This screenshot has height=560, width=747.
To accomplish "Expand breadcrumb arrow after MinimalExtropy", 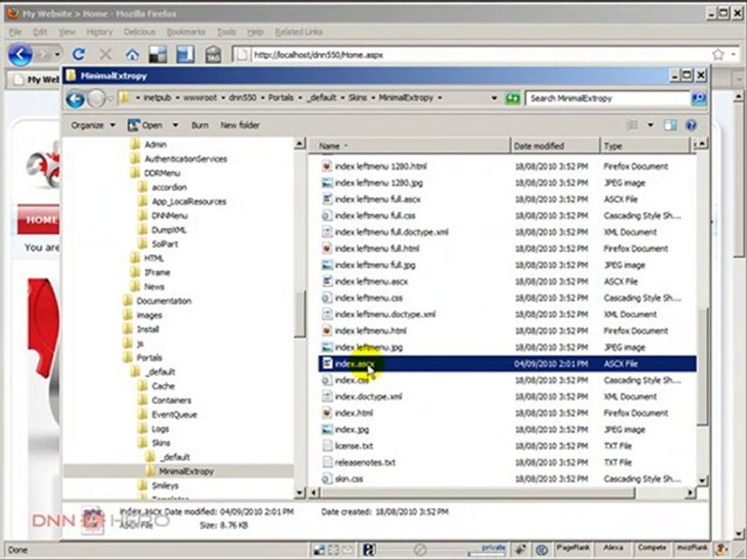I will click(439, 98).
